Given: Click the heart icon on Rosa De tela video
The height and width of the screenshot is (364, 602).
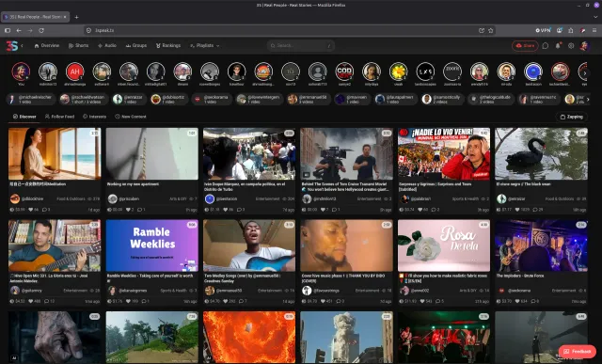Looking at the screenshot, I should (421, 302).
